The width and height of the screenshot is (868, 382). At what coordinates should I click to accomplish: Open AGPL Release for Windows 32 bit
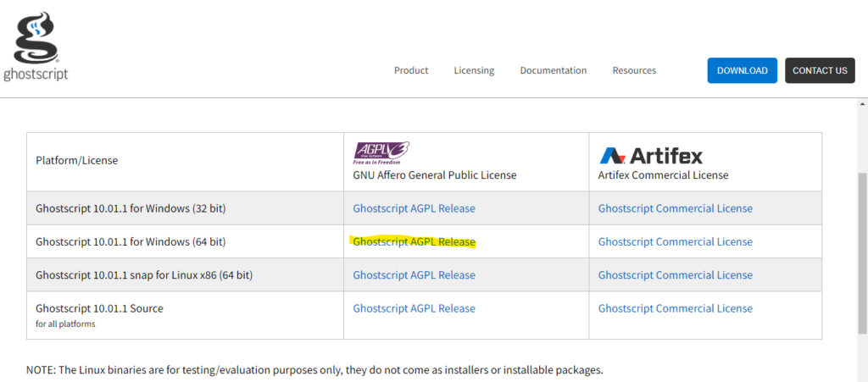[414, 208]
